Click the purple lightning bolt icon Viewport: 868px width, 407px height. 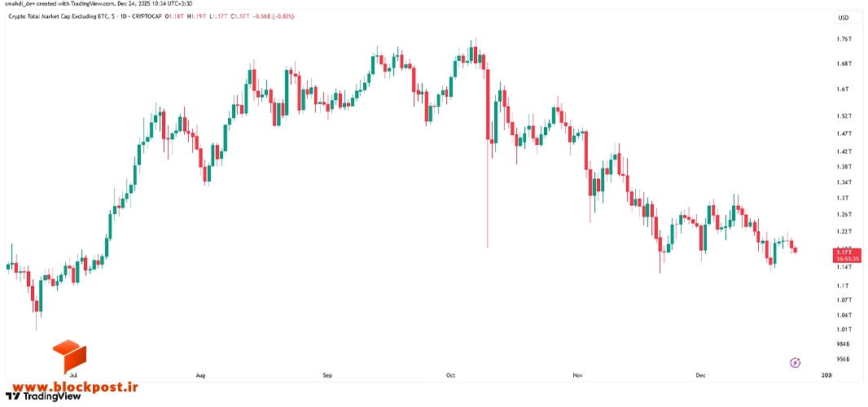pyautogui.click(x=796, y=363)
